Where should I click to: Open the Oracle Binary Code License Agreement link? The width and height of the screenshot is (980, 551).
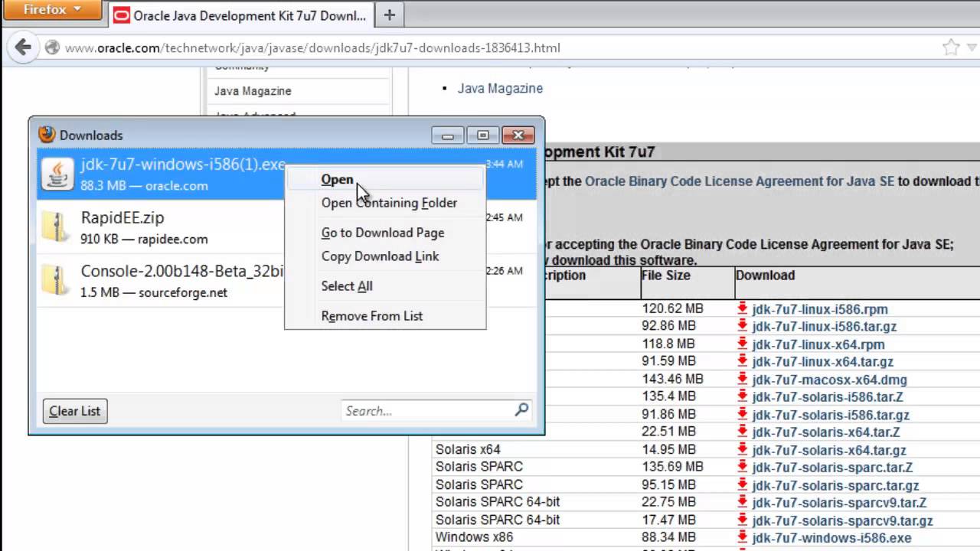[x=739, y=181]
